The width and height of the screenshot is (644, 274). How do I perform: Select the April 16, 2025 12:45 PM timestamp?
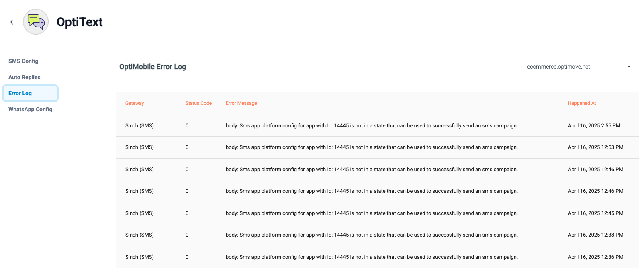point(596,213)
